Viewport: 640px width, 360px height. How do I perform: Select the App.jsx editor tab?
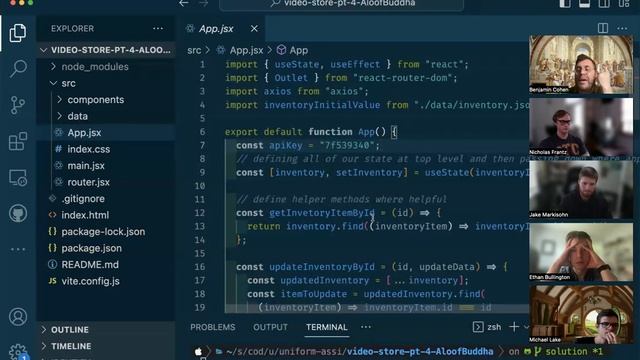coord(222,29)
